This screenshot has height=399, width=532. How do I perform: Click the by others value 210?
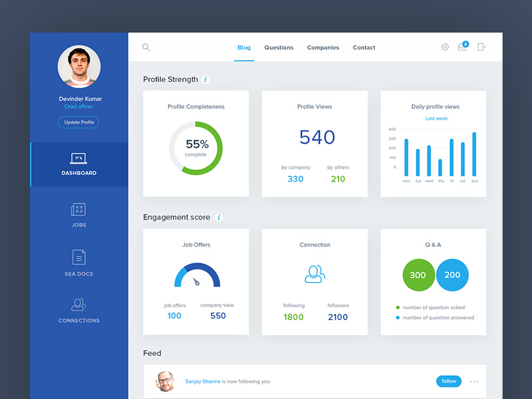tap(338, 179)
